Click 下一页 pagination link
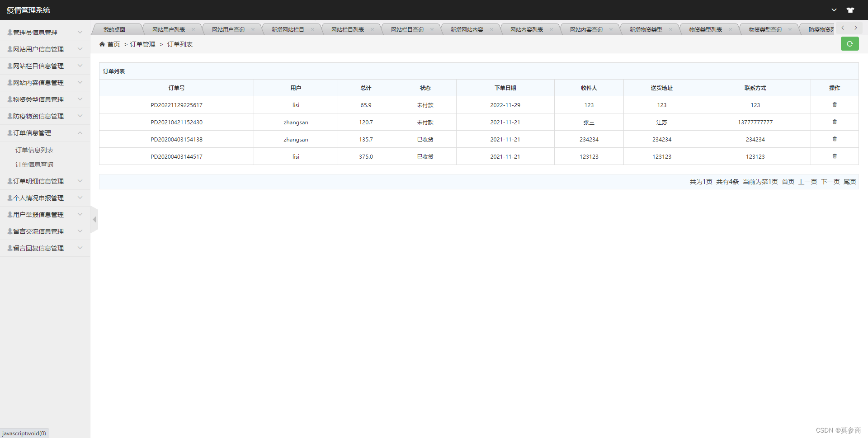868x438 pixels. click(x=830, y=182)
